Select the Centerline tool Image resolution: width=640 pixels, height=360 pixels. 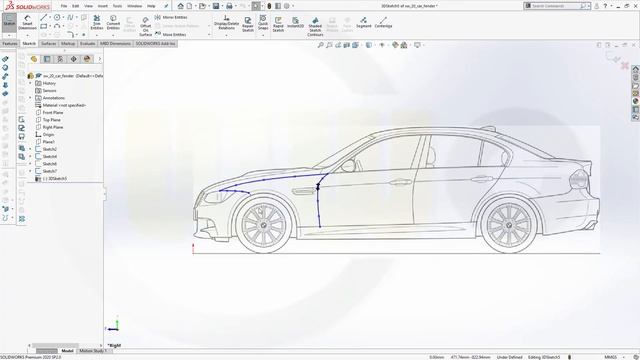point(383,22)
